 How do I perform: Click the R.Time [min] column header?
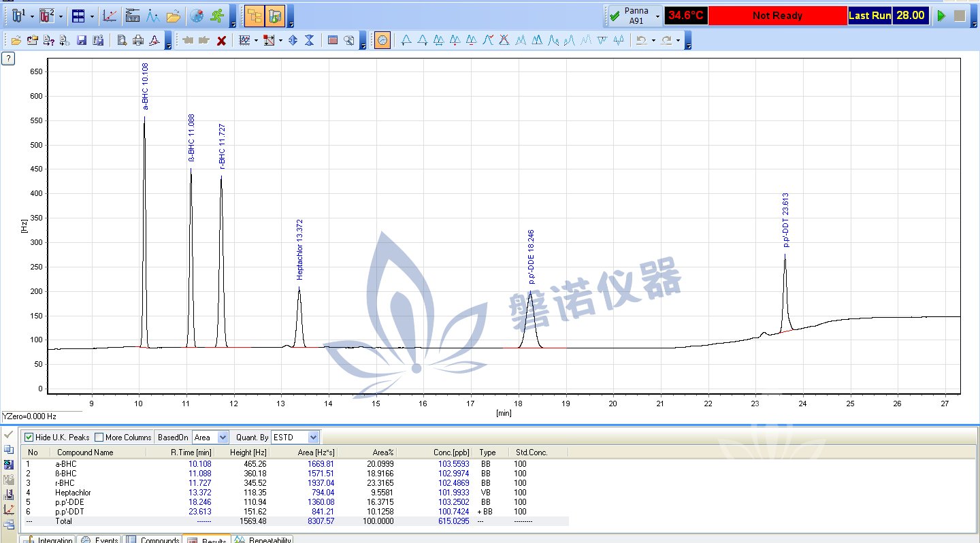pos(191,452)
